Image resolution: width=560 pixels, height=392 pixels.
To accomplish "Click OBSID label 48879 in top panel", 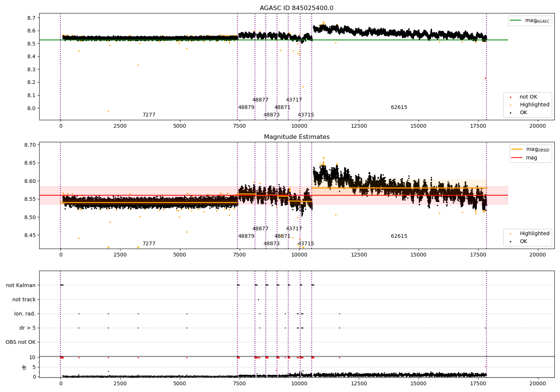I will (x=246, y=108).
